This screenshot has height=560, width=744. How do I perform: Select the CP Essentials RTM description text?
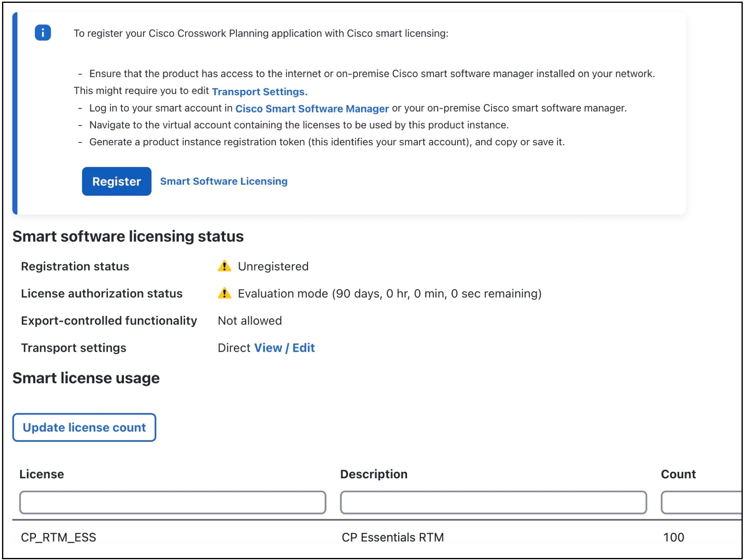coord(392,537)
